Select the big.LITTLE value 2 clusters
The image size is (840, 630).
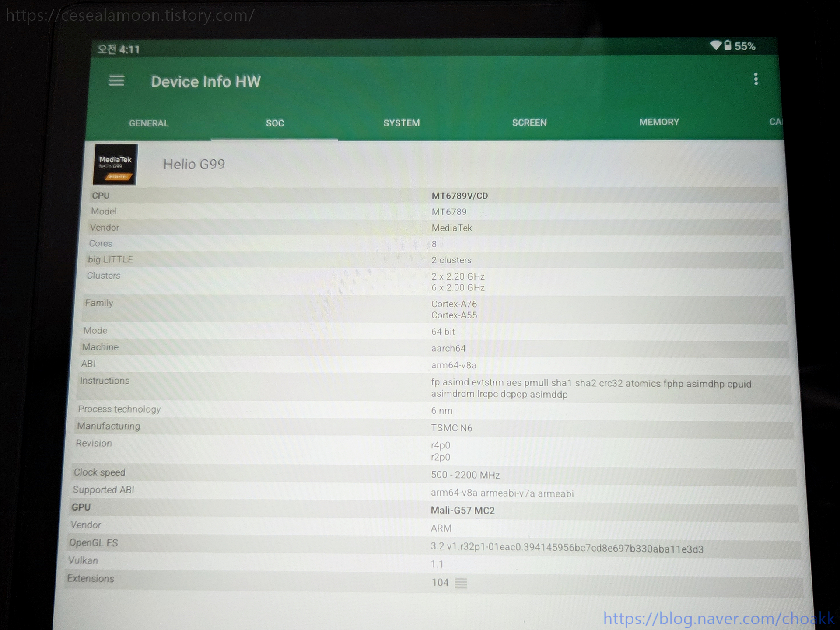(451, 260)
